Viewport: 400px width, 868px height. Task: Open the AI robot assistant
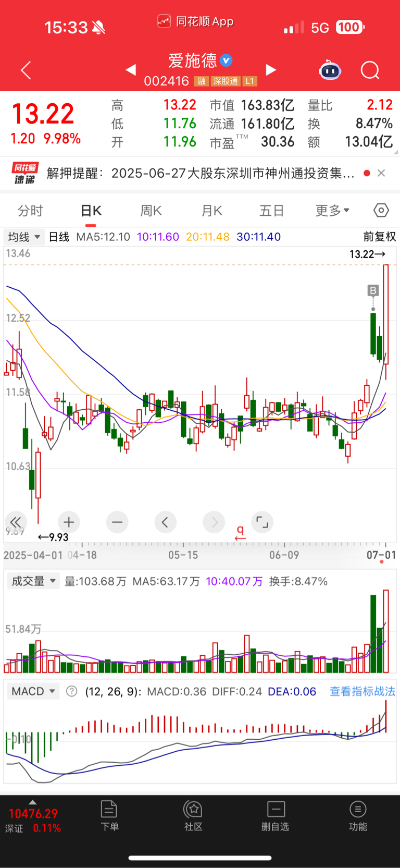(330, 70)
